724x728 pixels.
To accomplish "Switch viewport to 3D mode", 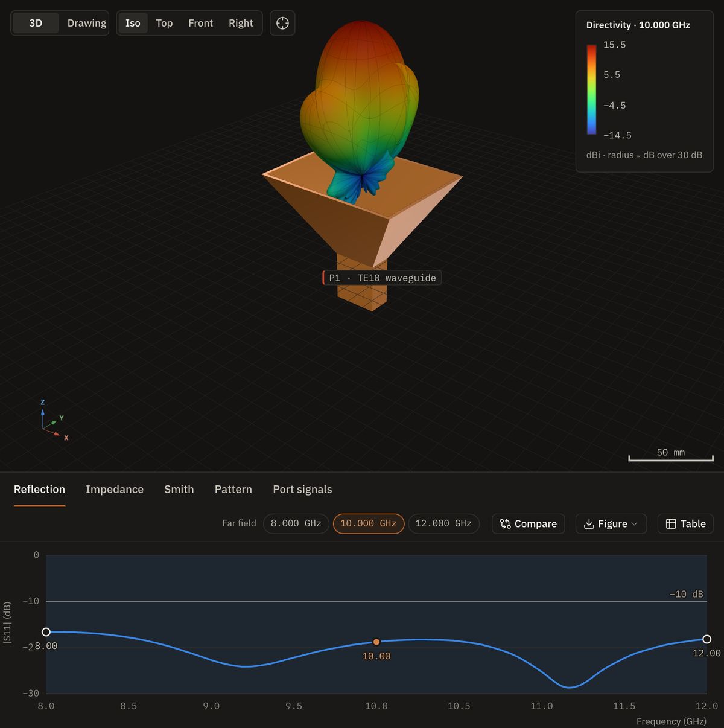I will coord(36,23).
